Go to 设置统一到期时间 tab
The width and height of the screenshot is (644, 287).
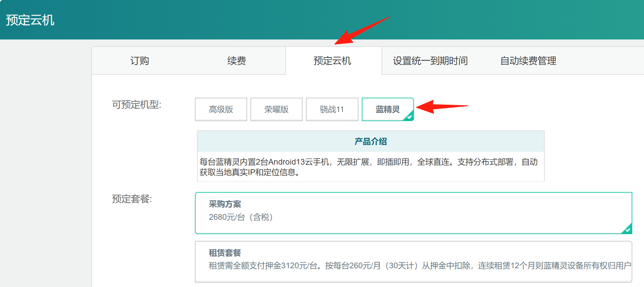pyautogui.click(x=430, y=61)
